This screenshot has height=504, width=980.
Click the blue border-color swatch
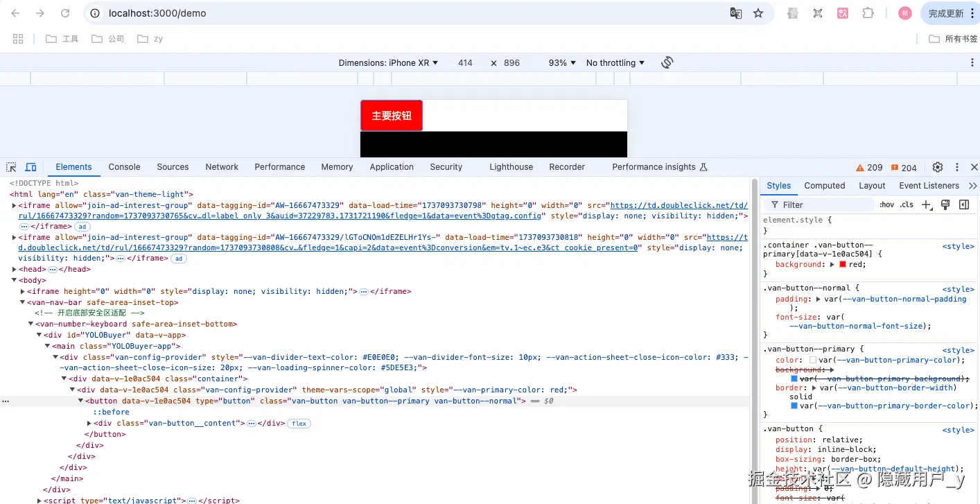(x=794, y=406)
